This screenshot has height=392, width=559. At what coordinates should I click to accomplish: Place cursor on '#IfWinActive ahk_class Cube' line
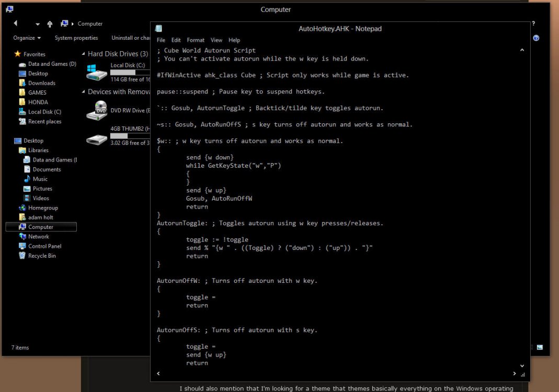tap(283, 75)
